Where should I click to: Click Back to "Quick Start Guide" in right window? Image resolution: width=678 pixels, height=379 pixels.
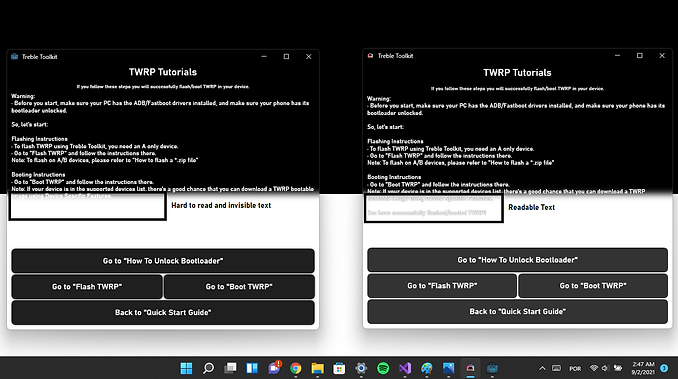pyautogui.click(x=518, y=312)
